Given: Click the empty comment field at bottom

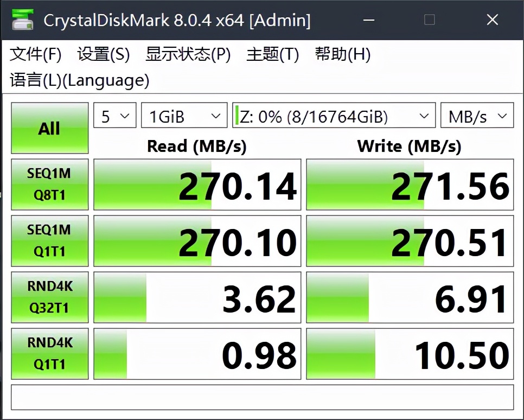Looking at the screenshot, I should (263, 397).
